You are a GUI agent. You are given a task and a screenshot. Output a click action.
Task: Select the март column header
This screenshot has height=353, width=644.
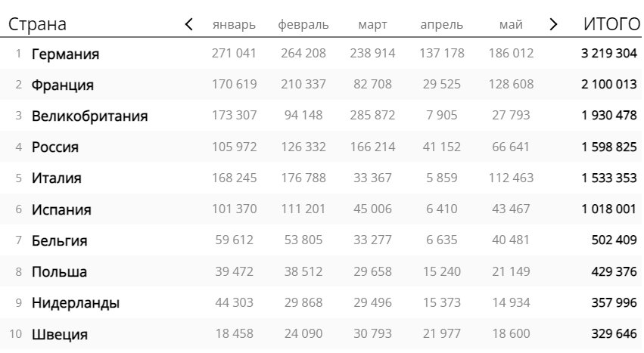372,25
